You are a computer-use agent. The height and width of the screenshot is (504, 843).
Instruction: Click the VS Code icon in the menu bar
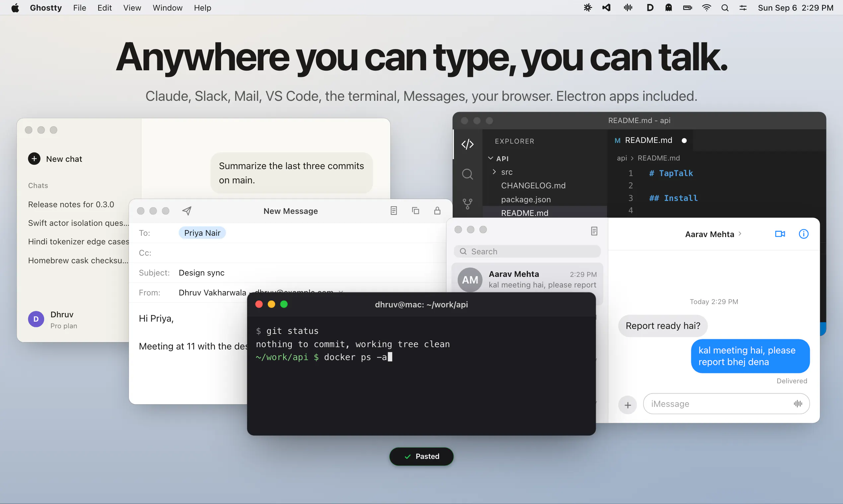click(x=606, y=8)
